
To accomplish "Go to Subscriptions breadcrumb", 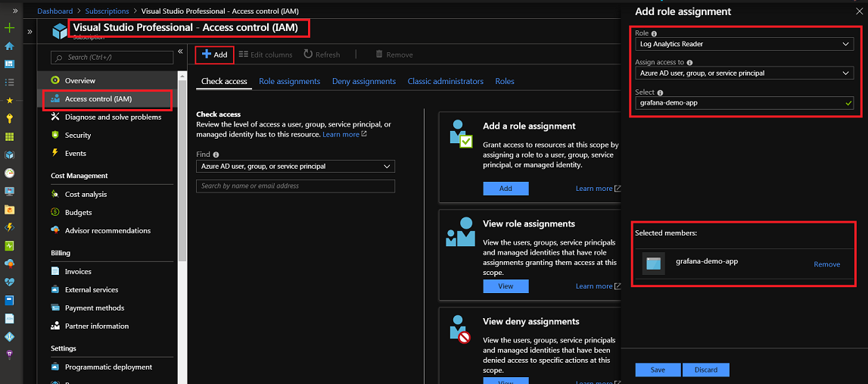I will pyautogui.click(x=106, y=11).
